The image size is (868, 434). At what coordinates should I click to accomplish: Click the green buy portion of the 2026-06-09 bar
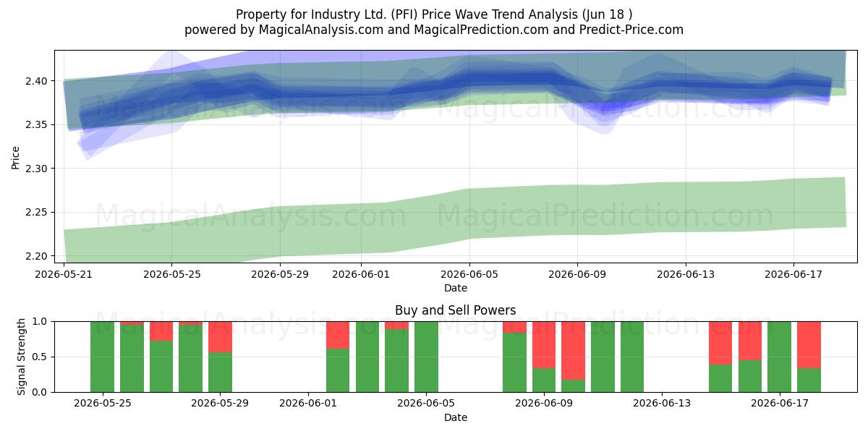point(544,380)
